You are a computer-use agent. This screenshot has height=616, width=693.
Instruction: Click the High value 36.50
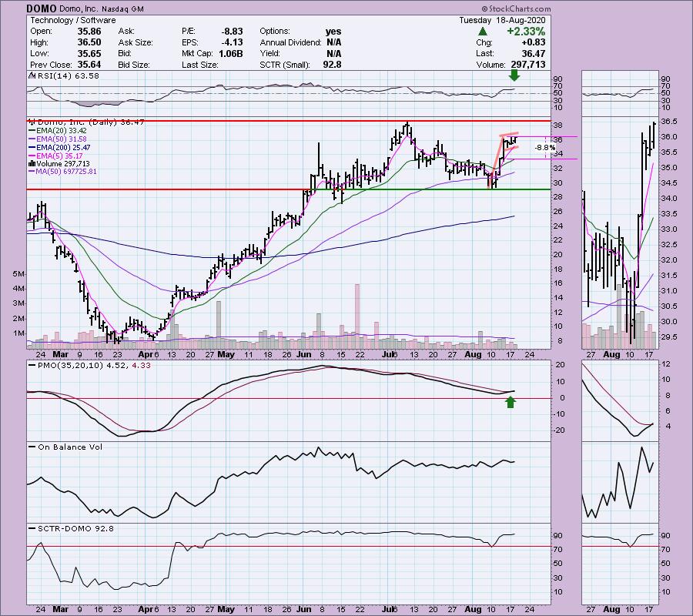click(x=89, y=42)
